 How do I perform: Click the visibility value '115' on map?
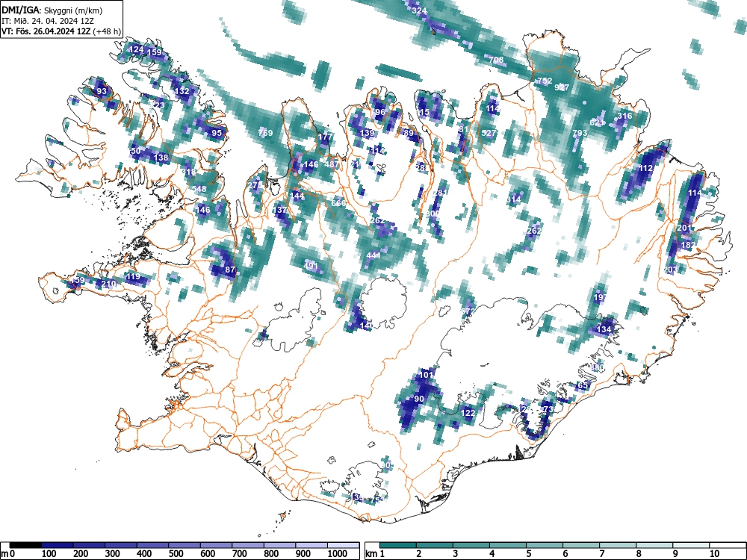pos(423,113)
